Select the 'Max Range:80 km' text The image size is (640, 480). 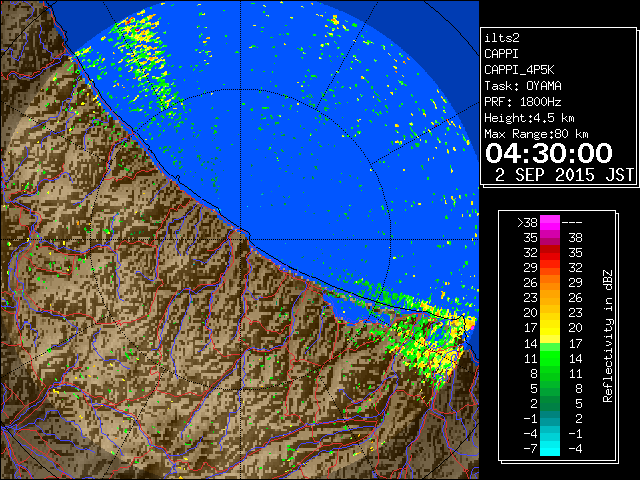[x=536, y=134]
